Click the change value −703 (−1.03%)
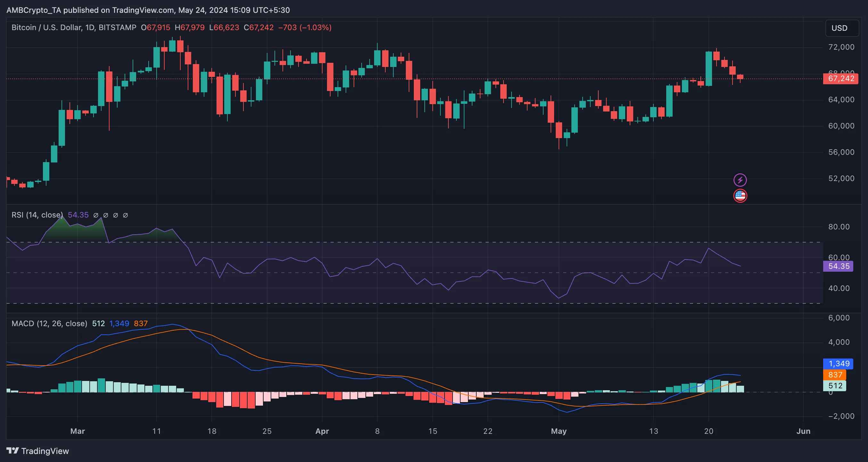Image resolution: width=868 pixels, height=462 pixels. tap(305, 28)
